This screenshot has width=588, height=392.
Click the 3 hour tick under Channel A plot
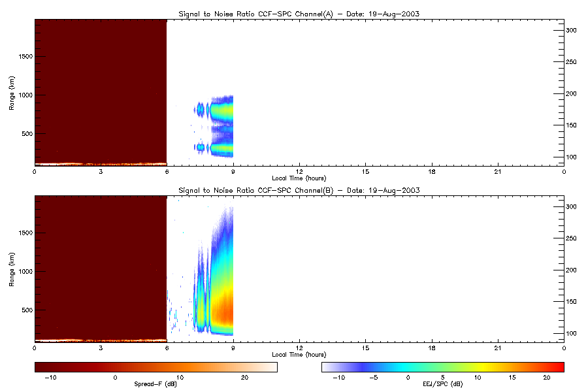[101, 172]
